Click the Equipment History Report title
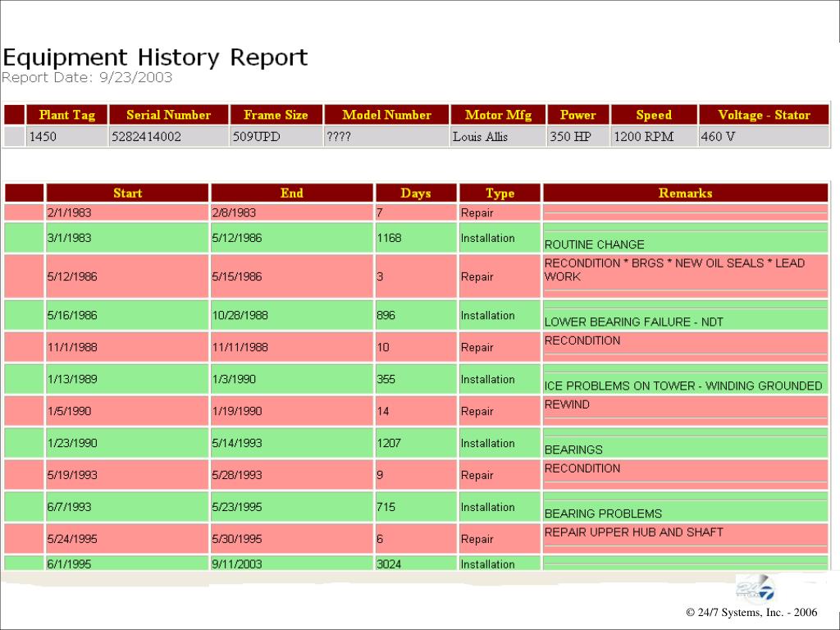The image size is (840, 630). point(155,57)
